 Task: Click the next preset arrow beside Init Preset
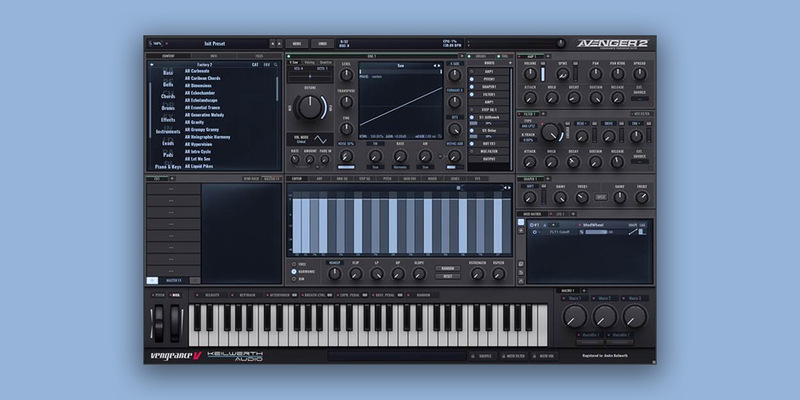(x=279, y=44)
